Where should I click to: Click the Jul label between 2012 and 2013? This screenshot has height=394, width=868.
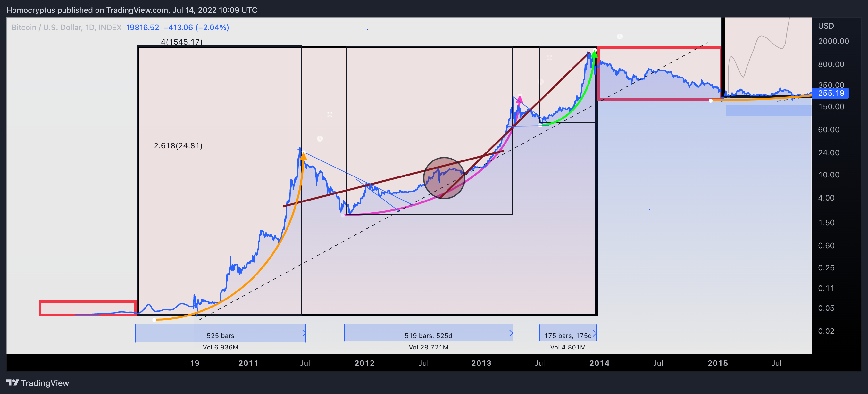click(423, 363)
